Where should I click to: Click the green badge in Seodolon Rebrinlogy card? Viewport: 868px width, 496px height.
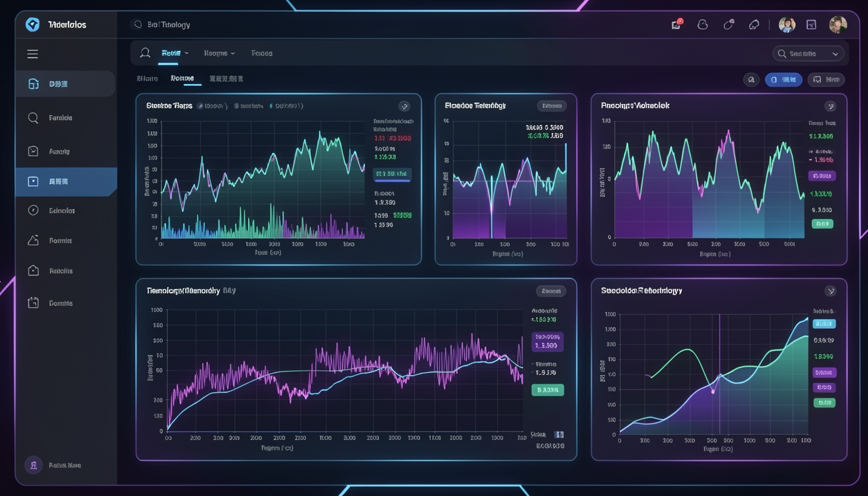[x=823, y=402]
